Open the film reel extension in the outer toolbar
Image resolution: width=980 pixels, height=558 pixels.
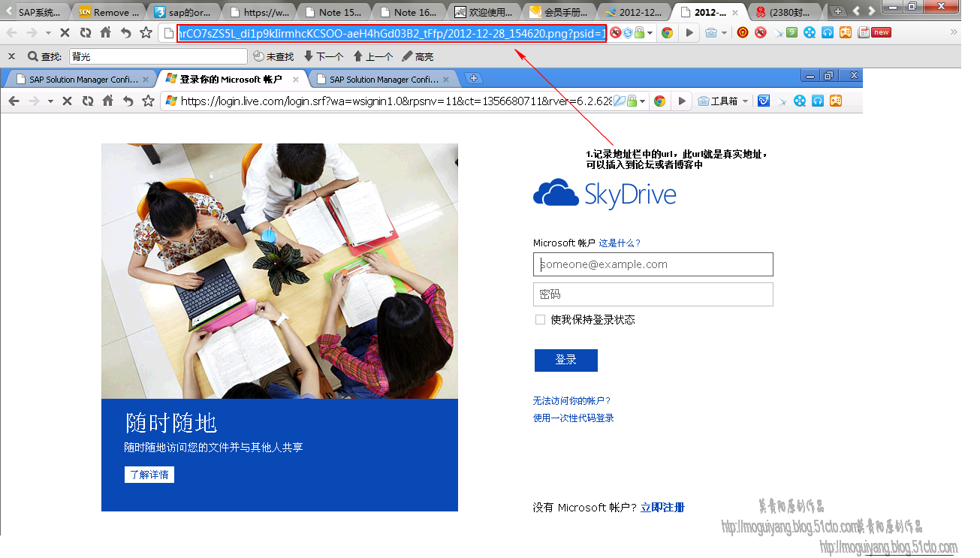tap(809, 32)
